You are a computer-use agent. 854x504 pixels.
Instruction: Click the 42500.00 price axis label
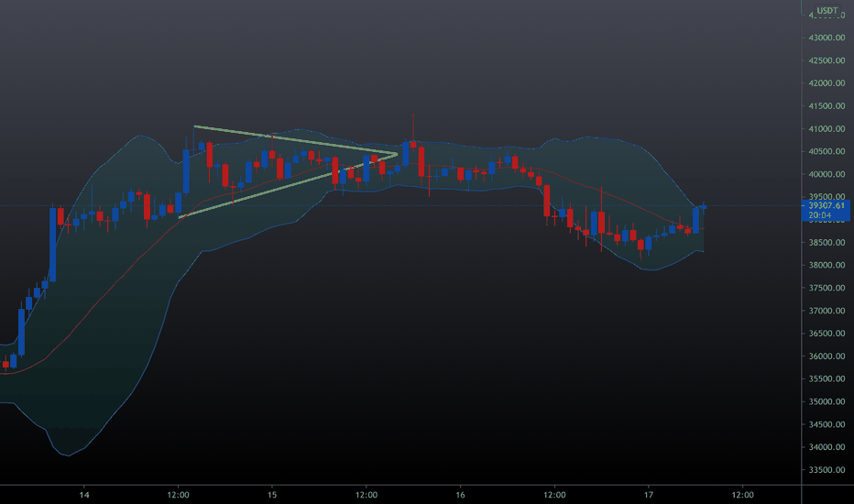click(827, 60)
